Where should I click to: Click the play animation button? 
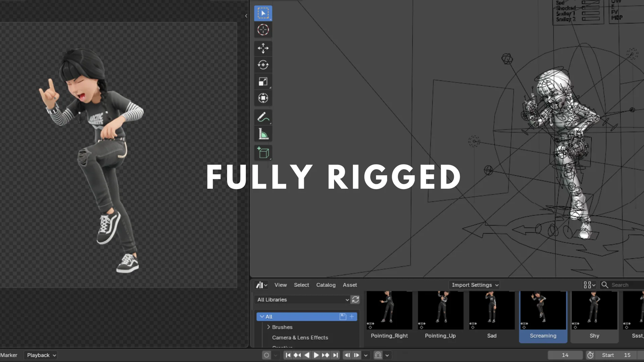pos(316,355)
